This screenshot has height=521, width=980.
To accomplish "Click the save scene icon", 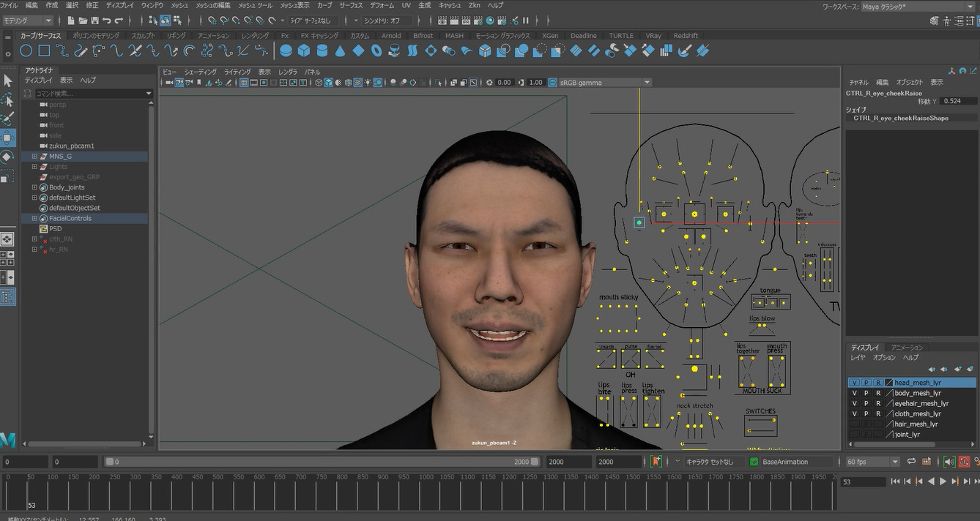I will (x=94, y=20).
